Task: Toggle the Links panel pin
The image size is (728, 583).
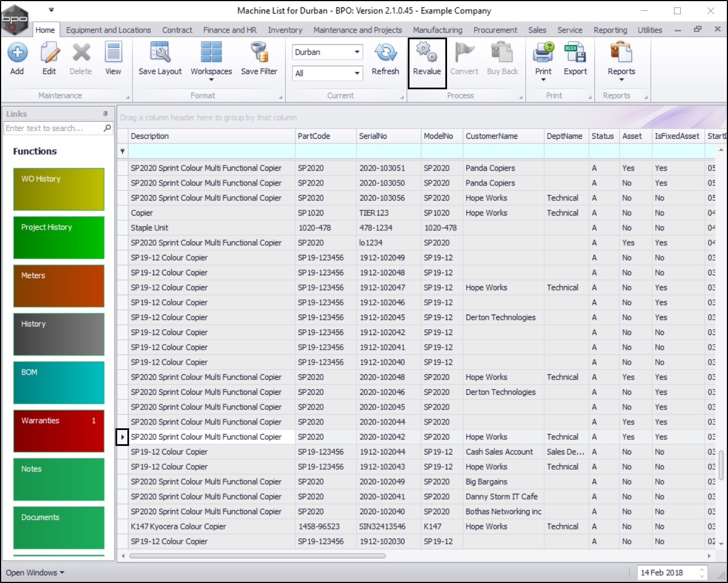Action: coord(105,114)
